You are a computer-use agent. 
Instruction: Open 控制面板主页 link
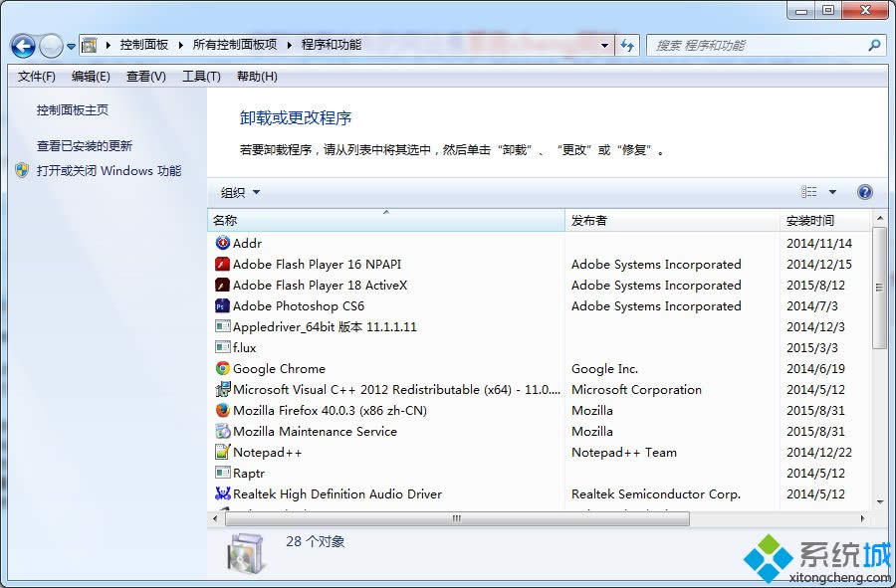click(73, 110)
